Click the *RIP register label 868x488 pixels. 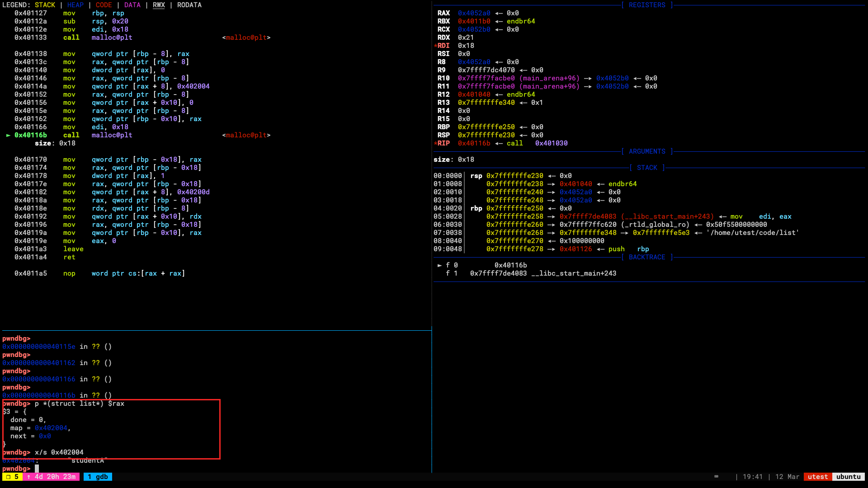tap(442, 143)
